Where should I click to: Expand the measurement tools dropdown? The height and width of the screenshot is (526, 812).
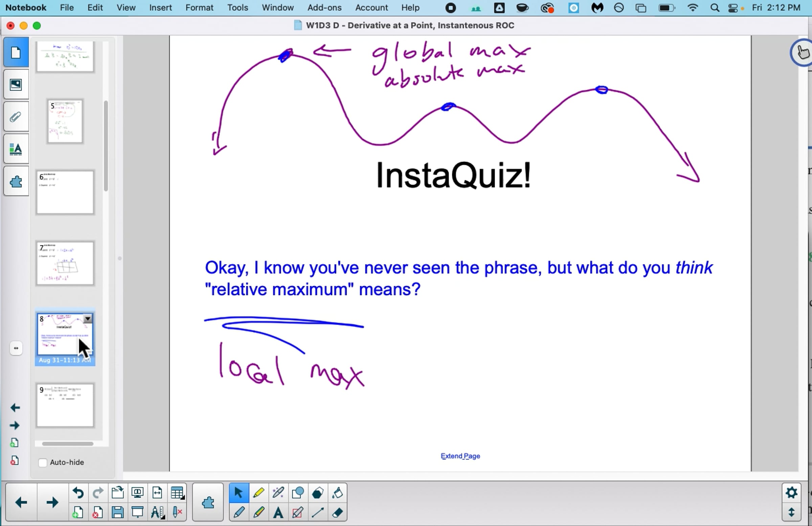point(158,512)
